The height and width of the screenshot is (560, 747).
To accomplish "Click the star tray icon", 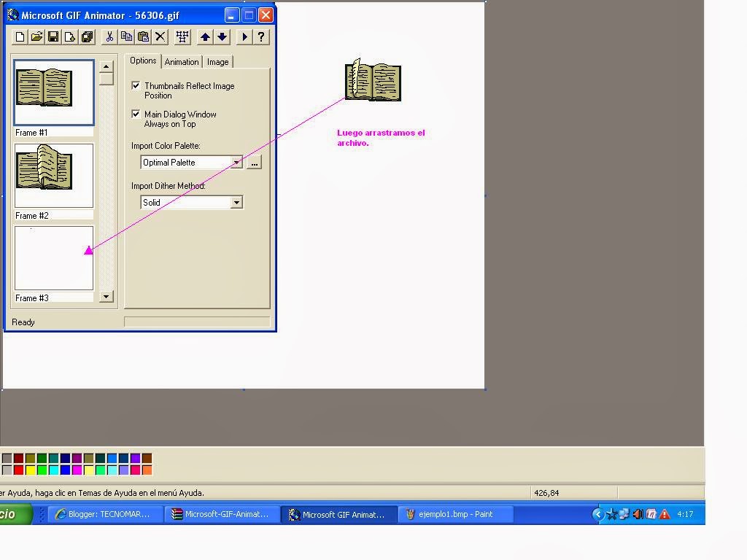I will point(612,514).
